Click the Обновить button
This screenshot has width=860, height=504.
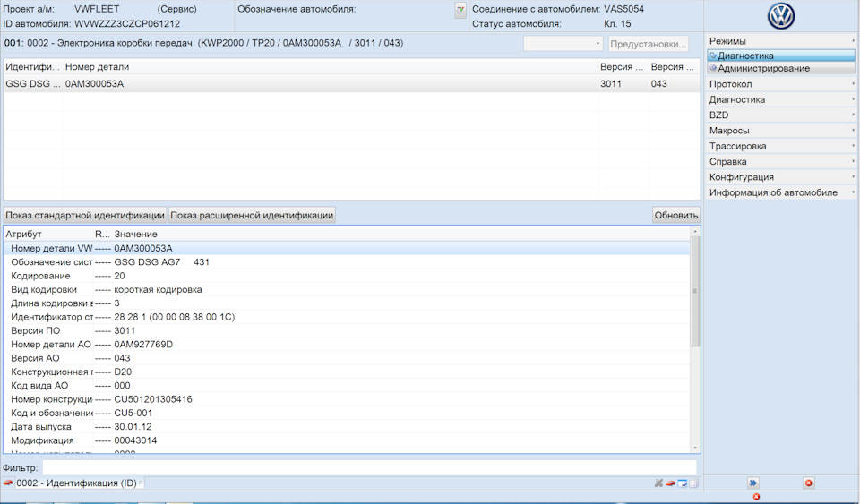(675, 215)
